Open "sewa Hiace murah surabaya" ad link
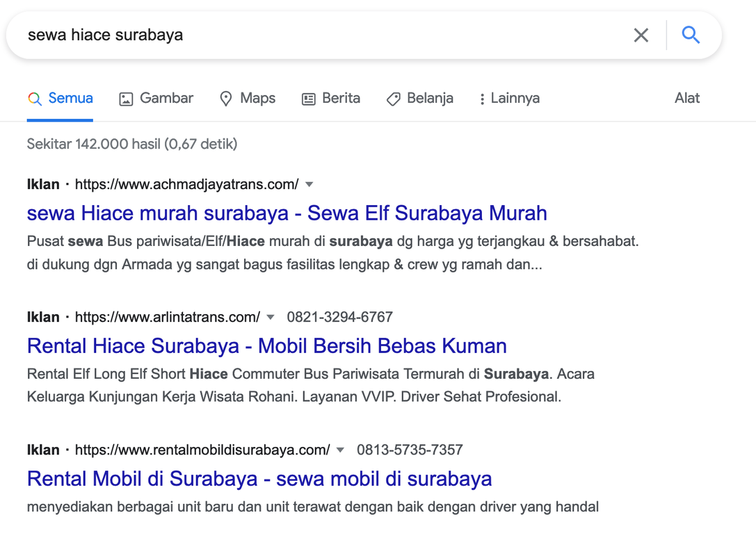Screen dimensions: 756x556 point(287,213)
